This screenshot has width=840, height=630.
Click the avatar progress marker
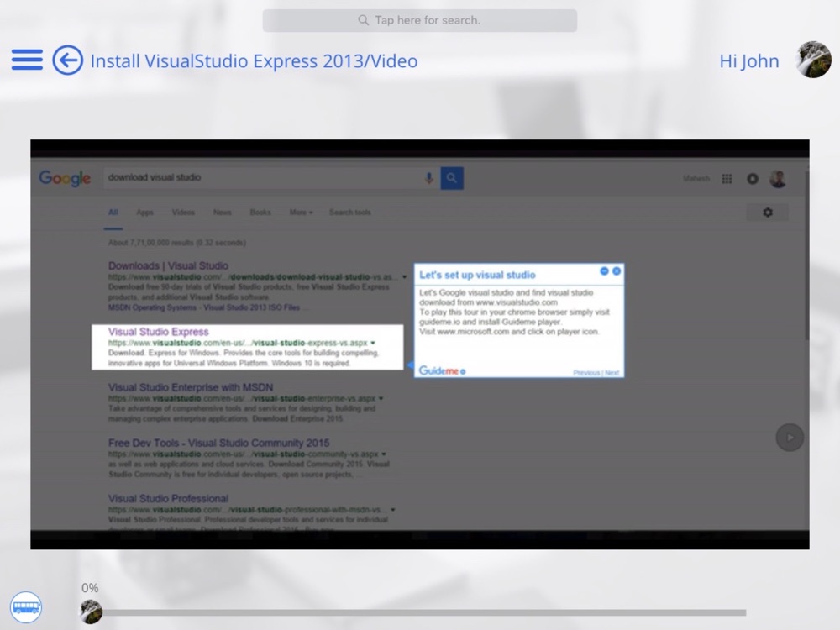pos(91,612)
